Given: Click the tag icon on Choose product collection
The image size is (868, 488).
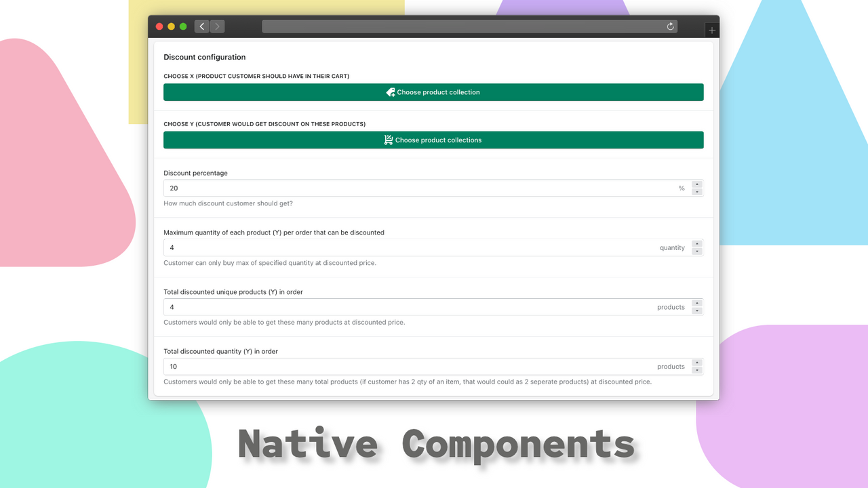Looking at the screenshot, I should pyautogui.click(x=390, y=91).
